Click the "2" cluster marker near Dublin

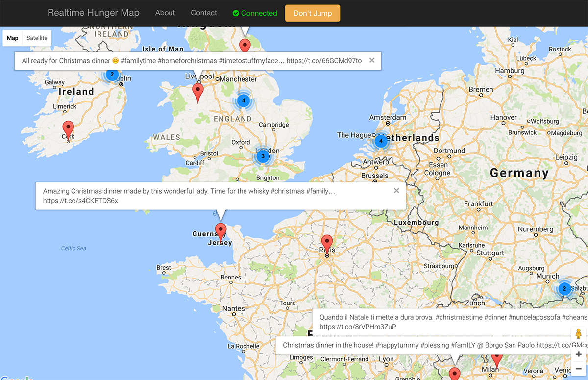pos(112,75)
